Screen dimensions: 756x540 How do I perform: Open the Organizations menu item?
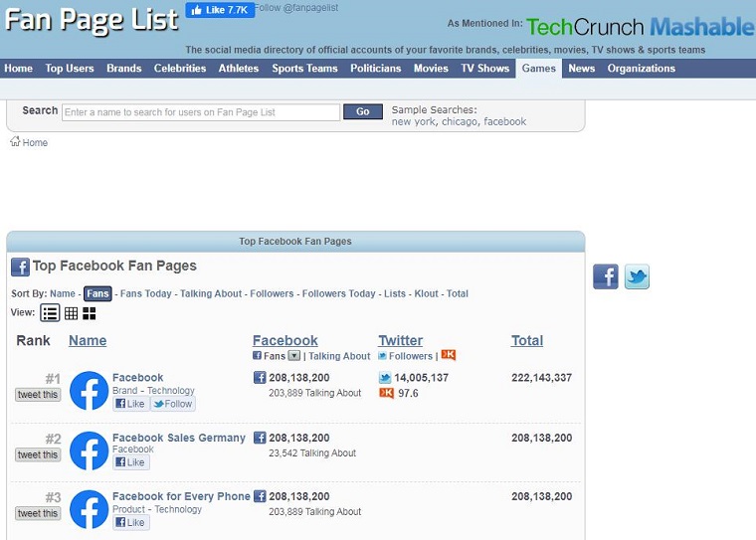pos(642,68)
